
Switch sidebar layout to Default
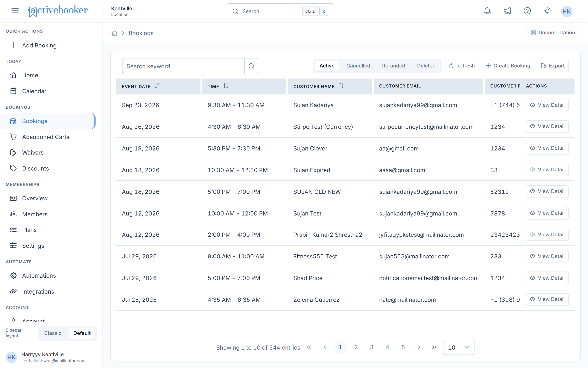82,333
